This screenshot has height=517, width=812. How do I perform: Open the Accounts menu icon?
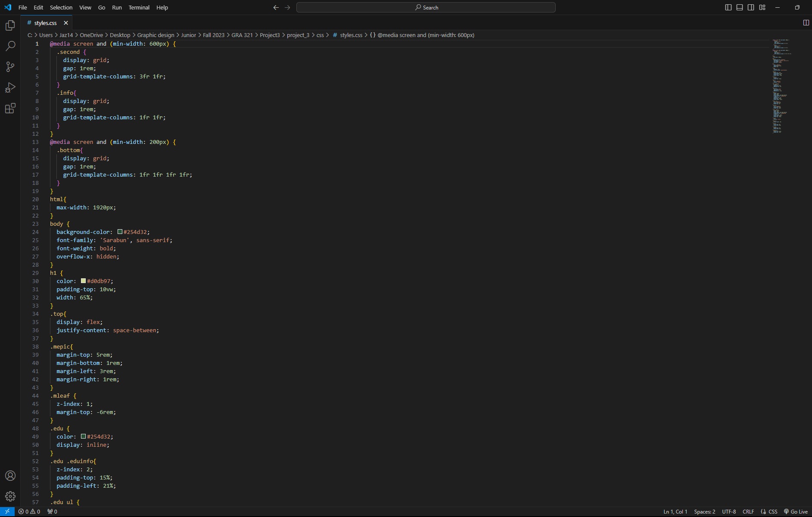click(x=10, y=476)
